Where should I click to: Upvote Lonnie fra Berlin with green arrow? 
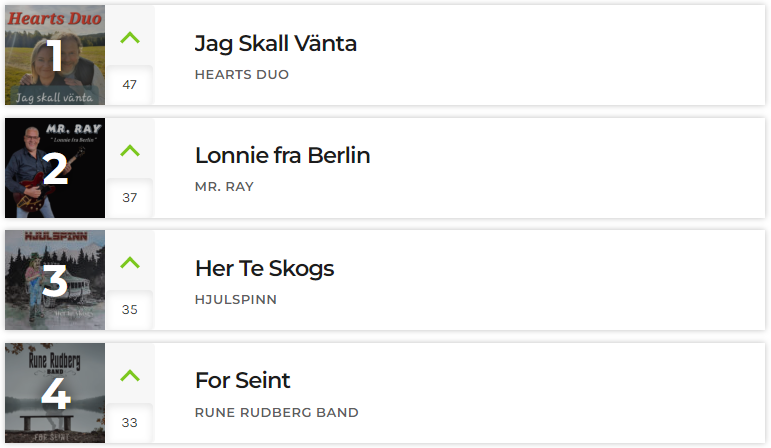coord(130,150)
